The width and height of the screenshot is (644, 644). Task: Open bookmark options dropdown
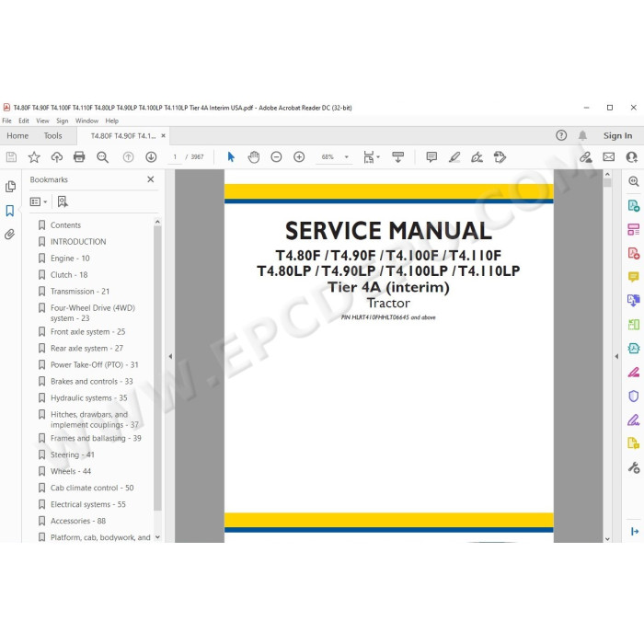pyautogui.click(x=39, y=201)
